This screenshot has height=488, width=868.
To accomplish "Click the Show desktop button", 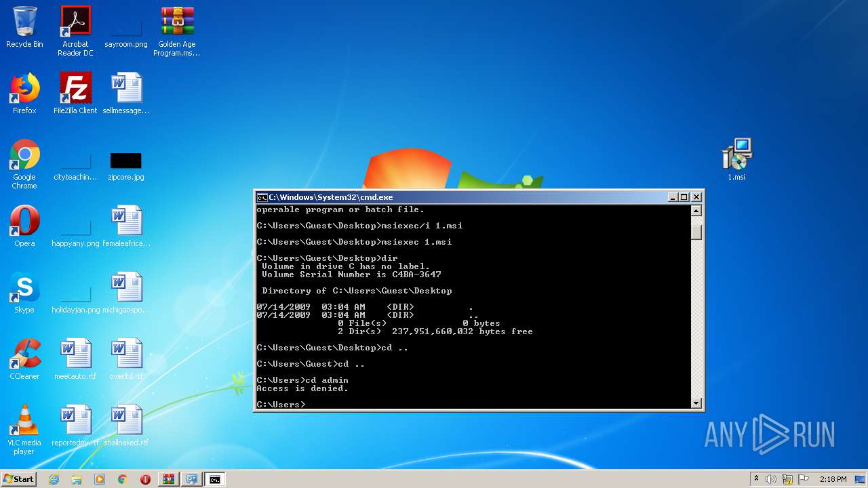I will [861, 479].
